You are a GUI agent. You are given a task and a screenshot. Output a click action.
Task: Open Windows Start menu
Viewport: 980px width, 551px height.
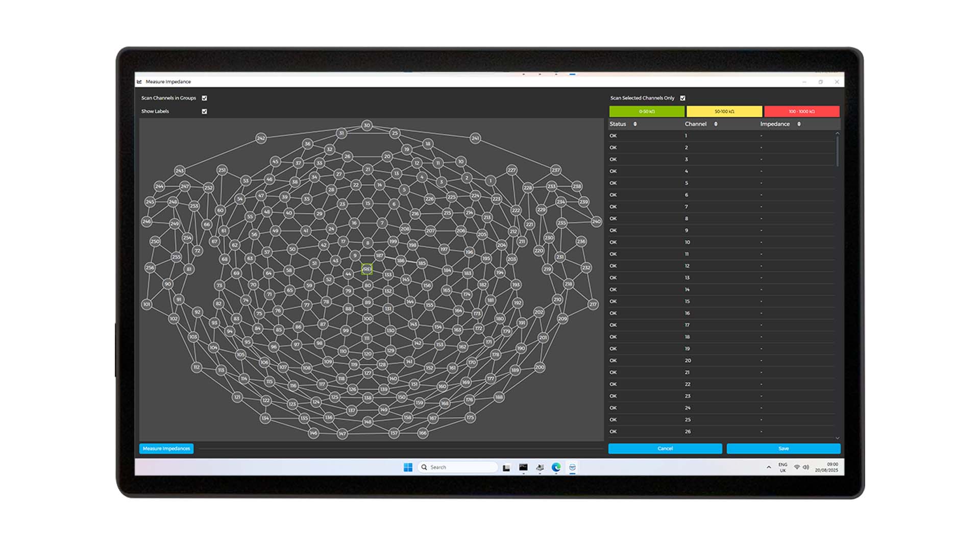coord(408,467)
